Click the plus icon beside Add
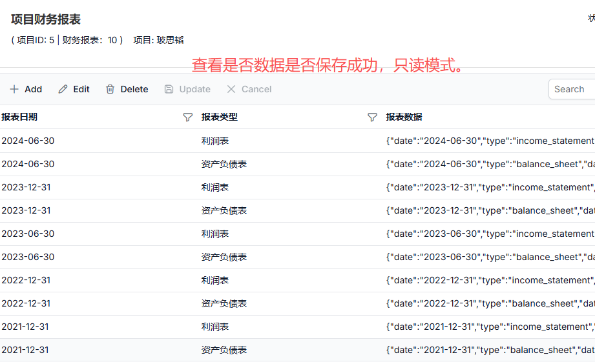595x364 pixels. click(14, 89)
